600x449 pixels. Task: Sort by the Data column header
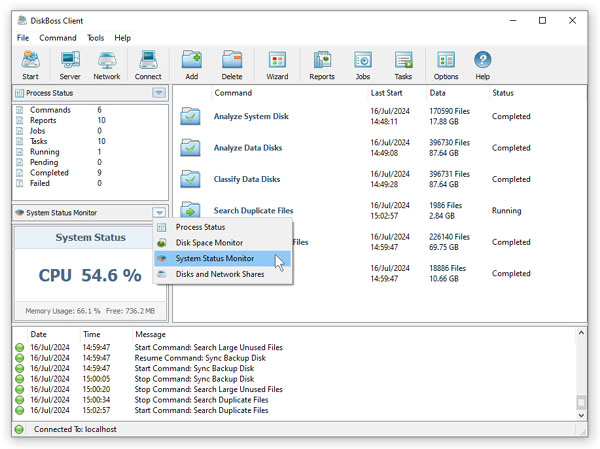[437, 93]
